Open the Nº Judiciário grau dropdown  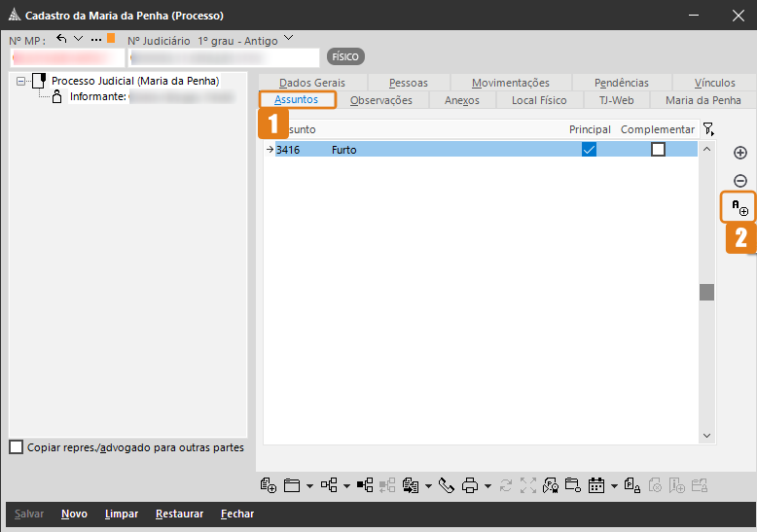(x=288, y=40)
